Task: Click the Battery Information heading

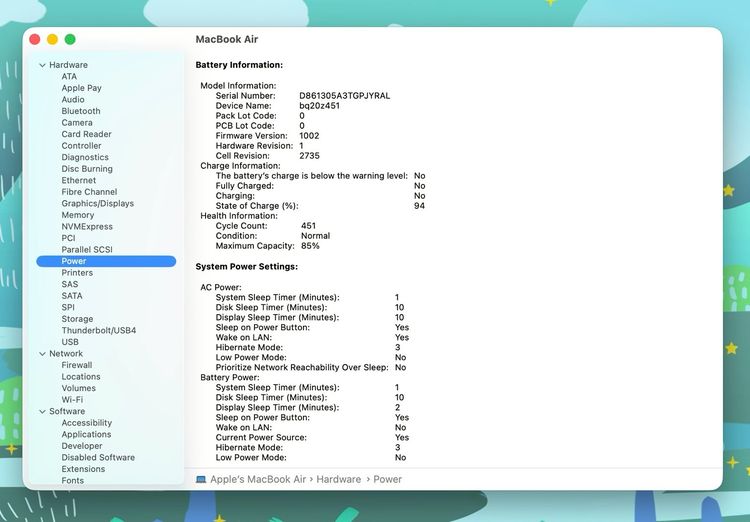Action: click(239, 65)
